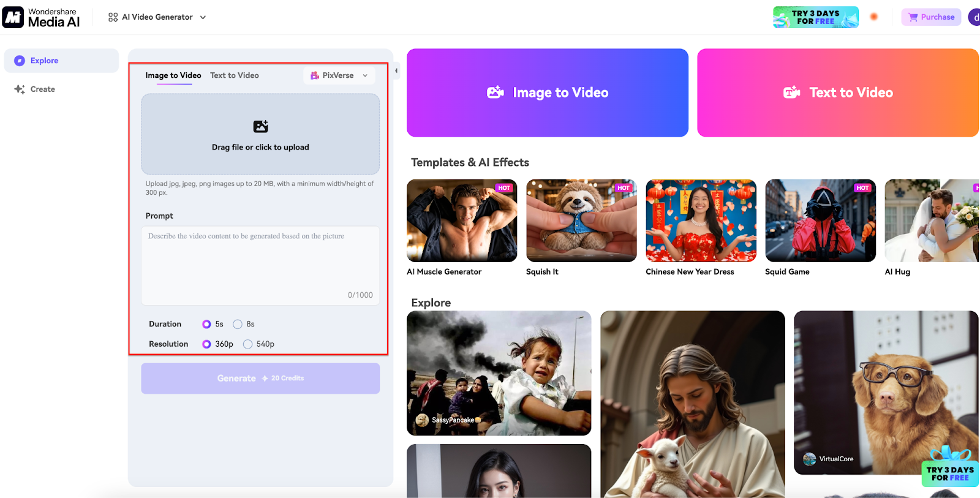Viewport: 980px width, 498px height.
Task: Expand the AI Video Generator dropdown
Action: pos(157,17)
